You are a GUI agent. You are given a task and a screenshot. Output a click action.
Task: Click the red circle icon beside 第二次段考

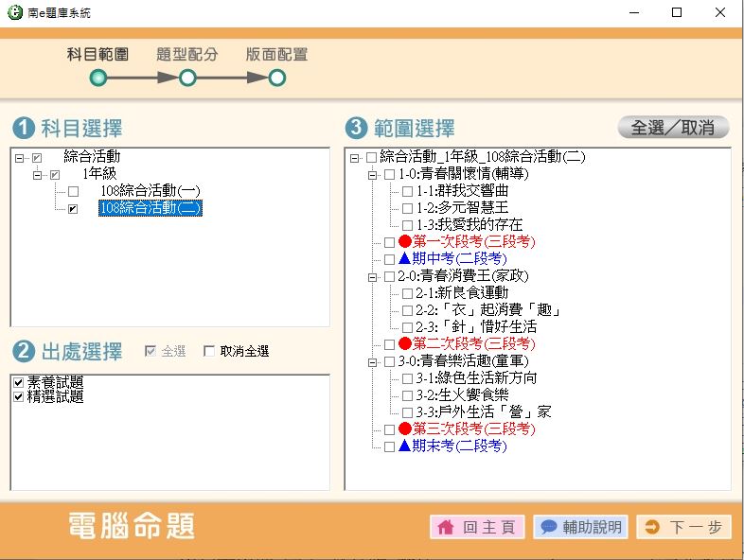pyautogui.click(x=405, y=343)
